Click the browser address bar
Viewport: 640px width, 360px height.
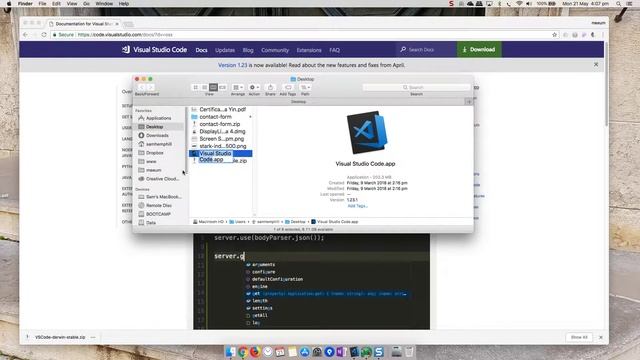pyautogui.click(x=302, y=35)
